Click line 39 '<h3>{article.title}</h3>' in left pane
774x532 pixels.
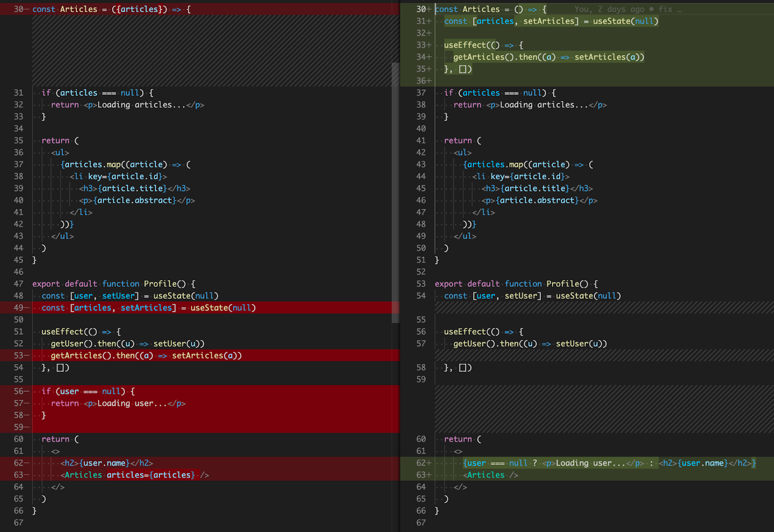[134, 189]
